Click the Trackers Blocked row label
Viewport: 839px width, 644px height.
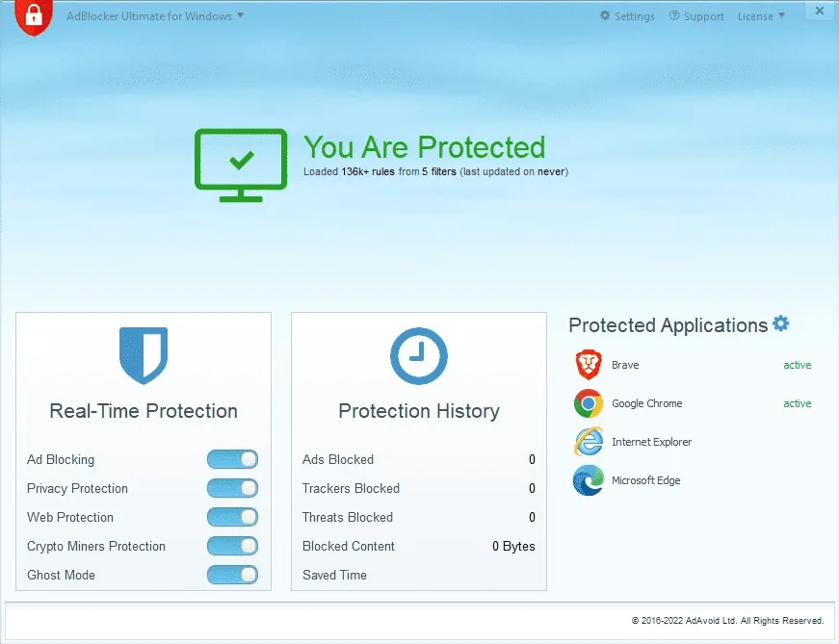[351, 488]
